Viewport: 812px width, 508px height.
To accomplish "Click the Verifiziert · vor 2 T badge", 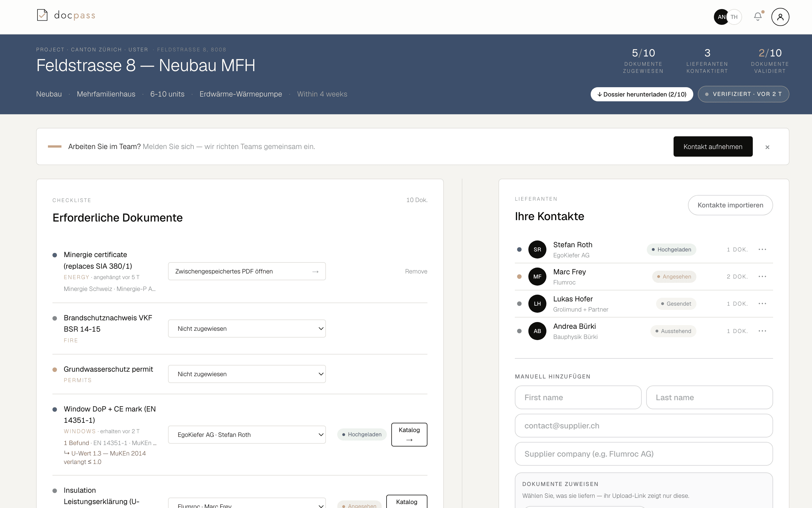I will pyautogui.click(x=743, y=94).
